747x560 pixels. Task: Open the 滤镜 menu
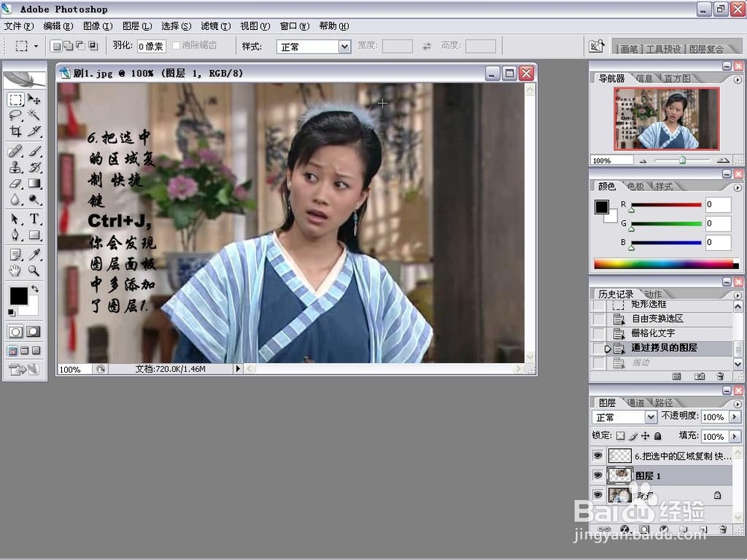(x=215, y=25)
